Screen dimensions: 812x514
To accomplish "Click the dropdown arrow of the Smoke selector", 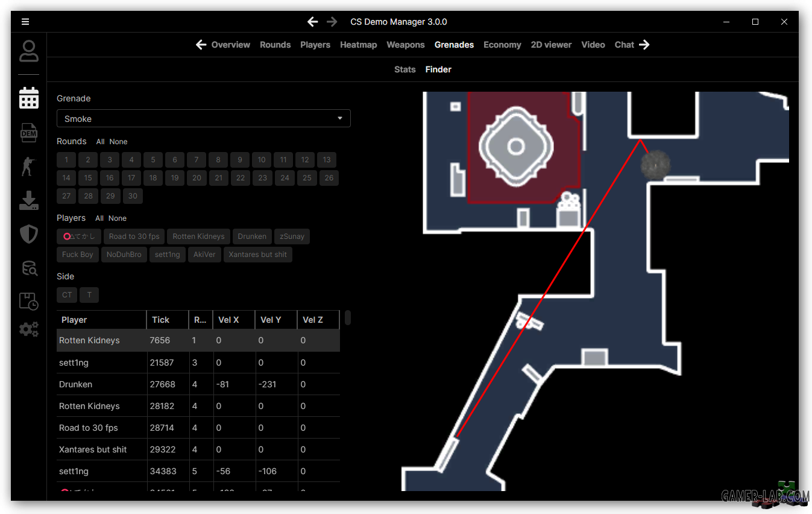I will tap(340, 119).
